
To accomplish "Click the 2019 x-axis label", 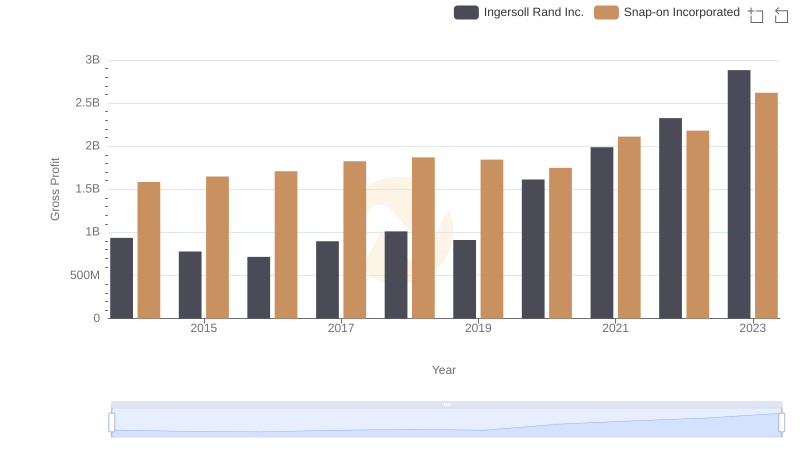I will click(478, 328).
